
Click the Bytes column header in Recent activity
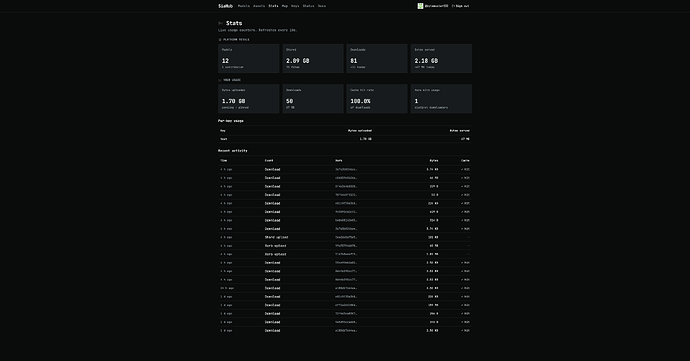coord(434,161)
